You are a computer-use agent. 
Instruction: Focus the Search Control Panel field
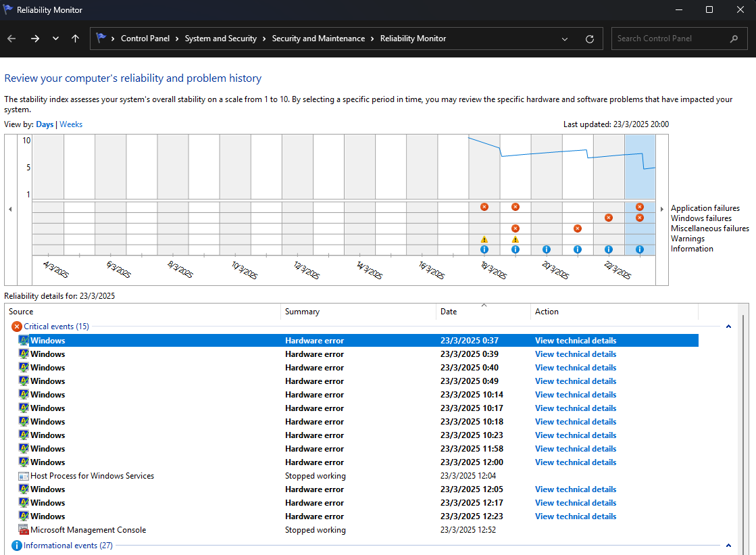(x=679, y=39)
